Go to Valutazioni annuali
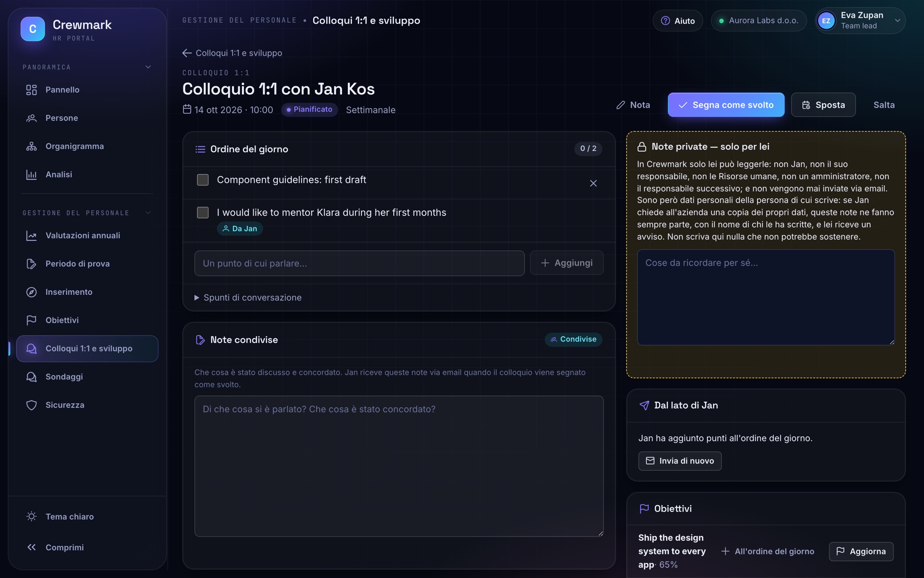Viewport: 924px width, 578px height. pos(87,236)
